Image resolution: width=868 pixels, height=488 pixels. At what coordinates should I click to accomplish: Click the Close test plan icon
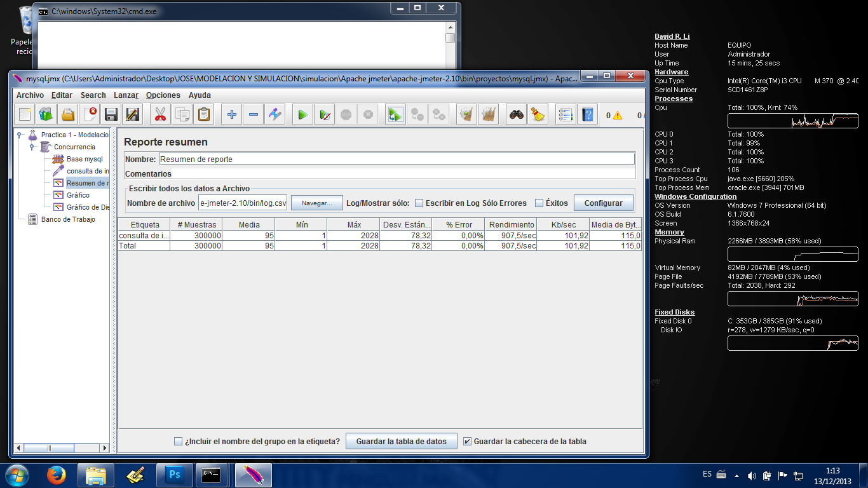pos(89,115)
